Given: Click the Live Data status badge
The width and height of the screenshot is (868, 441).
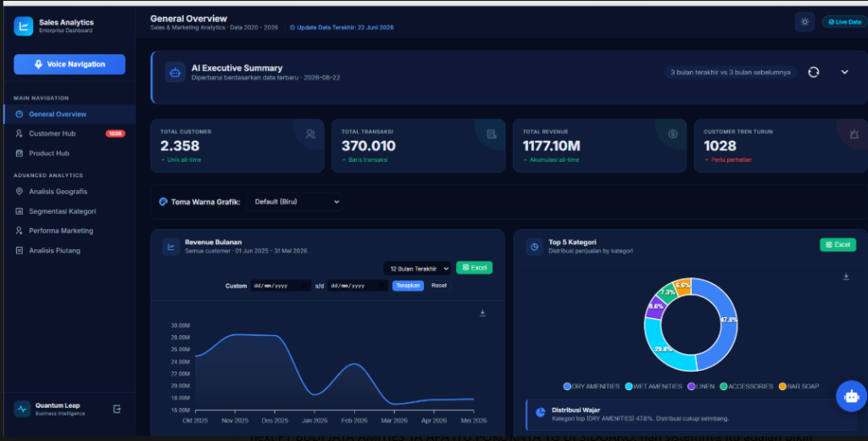Looking at the screenshot, I should tap(845, 22).
